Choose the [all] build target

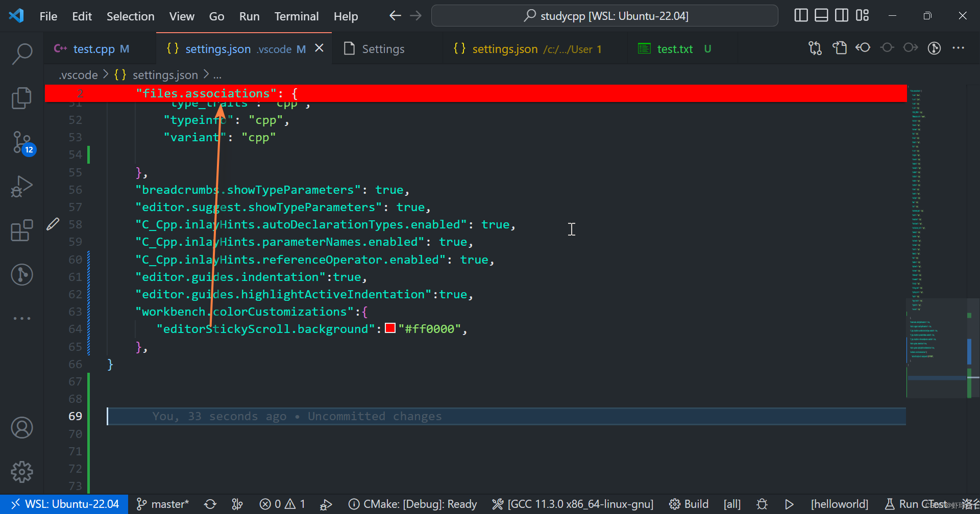[732, 504]
